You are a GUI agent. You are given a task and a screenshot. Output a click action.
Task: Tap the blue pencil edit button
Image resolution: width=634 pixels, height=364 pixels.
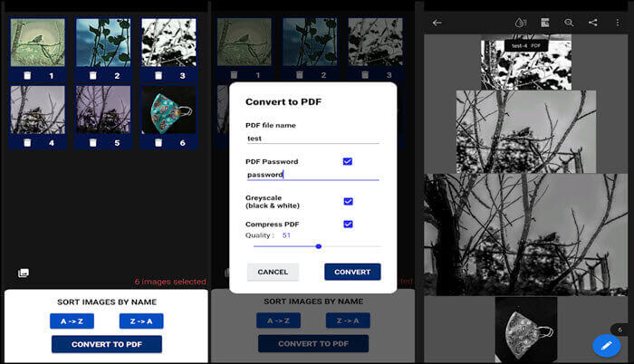605,346
